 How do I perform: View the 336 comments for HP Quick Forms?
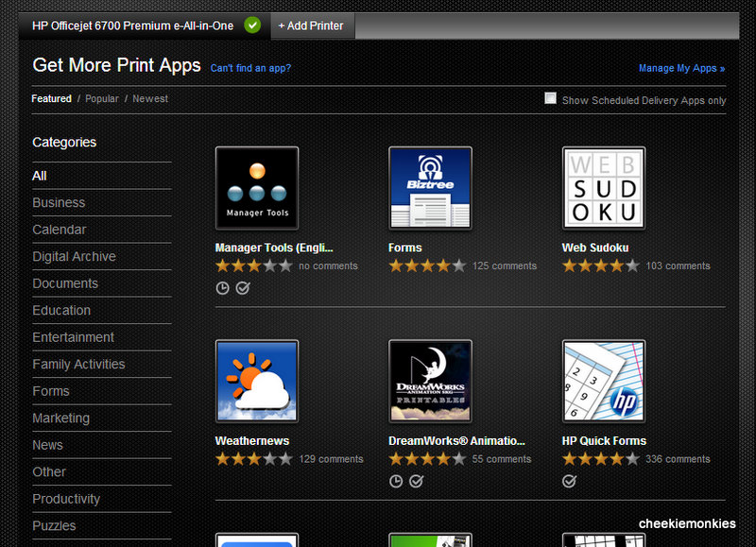tap(678, 459)
